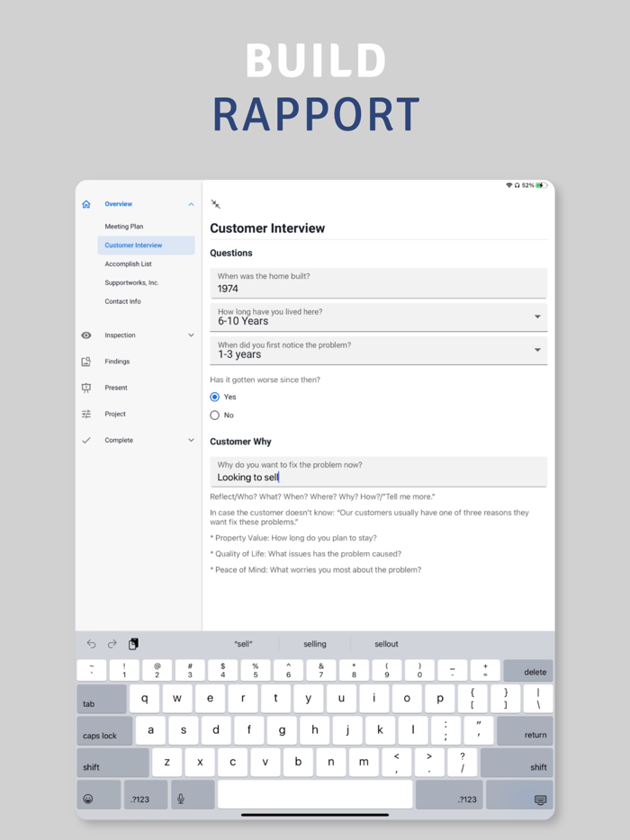Tap the dollar sign 4 key

click(222, 671)
